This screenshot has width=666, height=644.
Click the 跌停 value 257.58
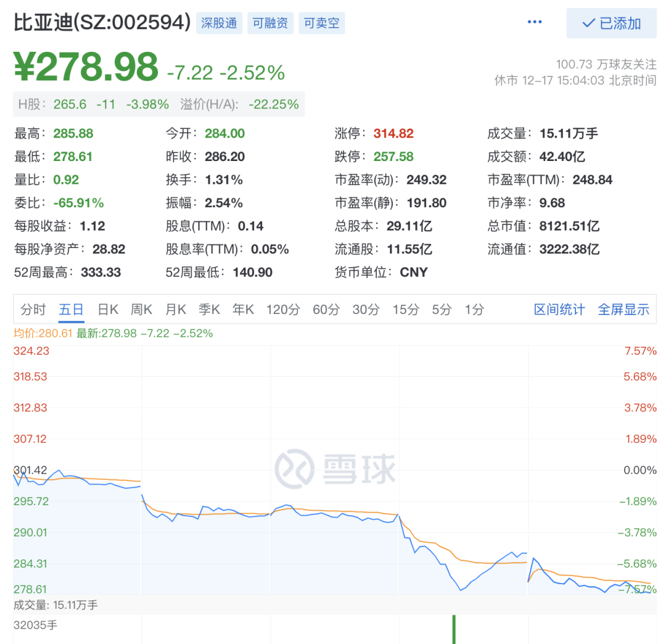pyautogui.click(x=393, y=157)
